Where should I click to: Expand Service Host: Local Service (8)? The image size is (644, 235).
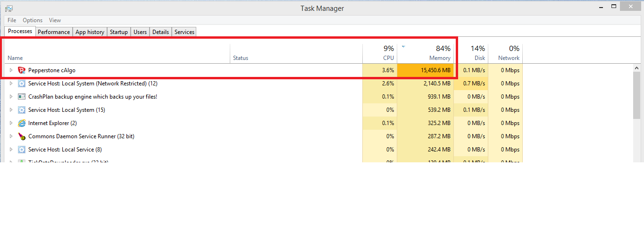[11, 150]
